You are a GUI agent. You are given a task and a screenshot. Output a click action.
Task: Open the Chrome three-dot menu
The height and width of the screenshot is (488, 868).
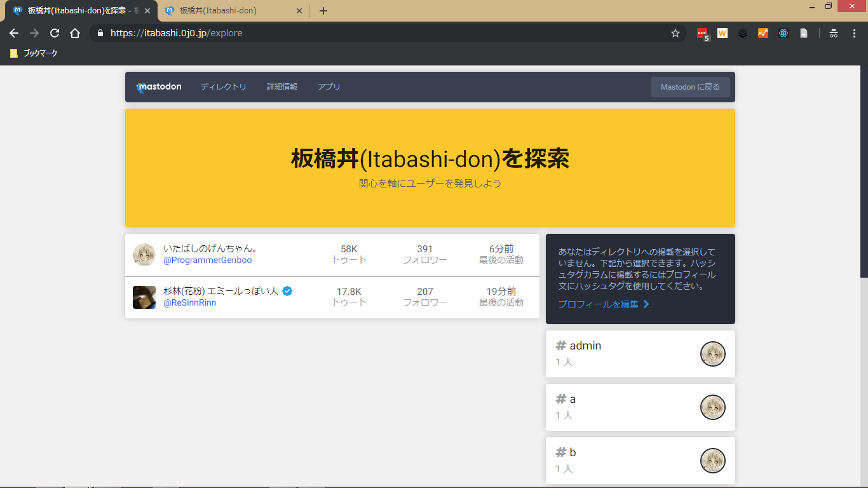[854, 34]
